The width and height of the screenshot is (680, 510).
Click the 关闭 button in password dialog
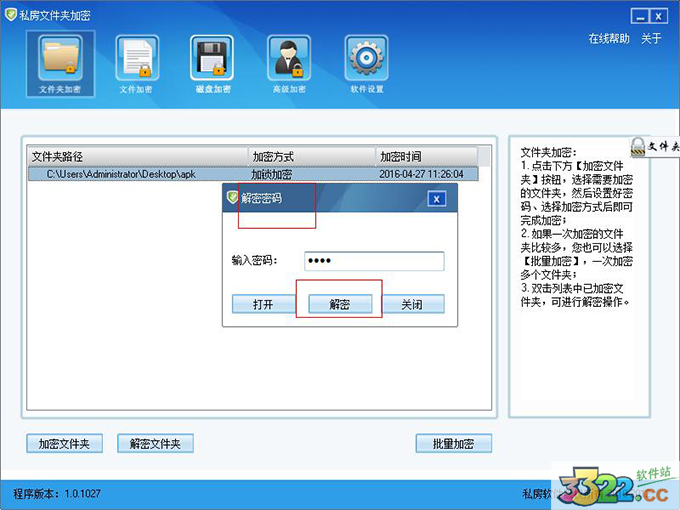pyautogui.click(x=412, y=304)
